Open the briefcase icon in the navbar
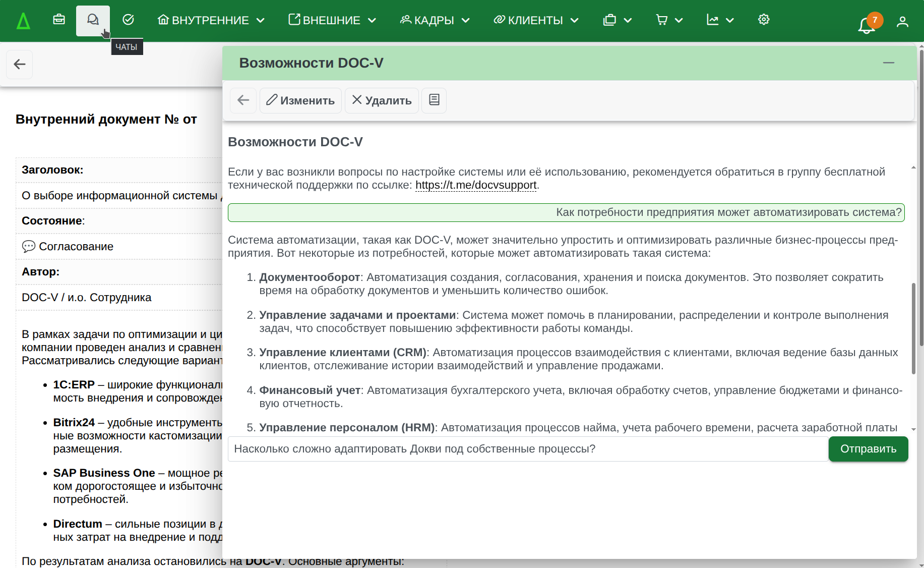Viewport: 924px width, 568px height. (x=59, y=20)
